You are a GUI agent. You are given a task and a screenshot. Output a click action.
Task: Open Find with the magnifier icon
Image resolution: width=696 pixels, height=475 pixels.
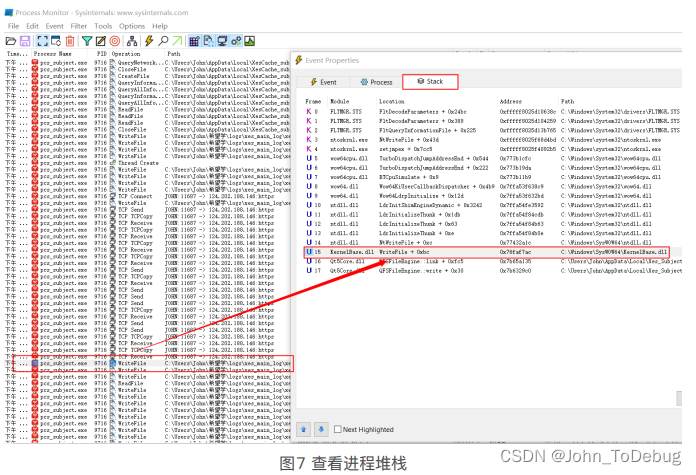pos(163,41)
